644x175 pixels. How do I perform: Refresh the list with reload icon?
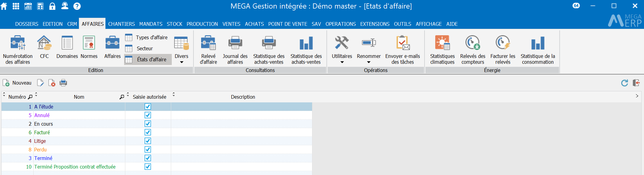[x=624, y=83]
